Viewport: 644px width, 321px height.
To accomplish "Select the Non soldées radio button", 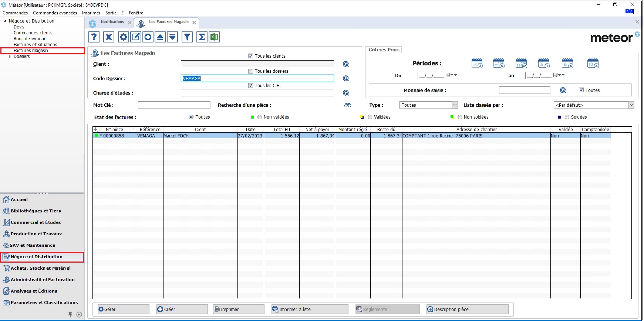I will (x=460, y=117).
